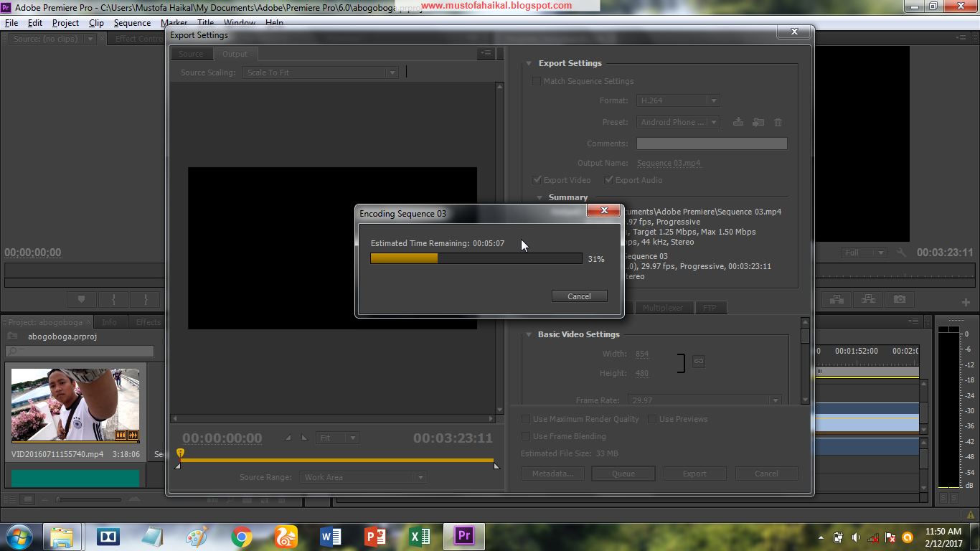The width and height of the screenshot is (980, 551).
Task: Open the Program monitor wrench settings
Action: [x=902, y=253]
